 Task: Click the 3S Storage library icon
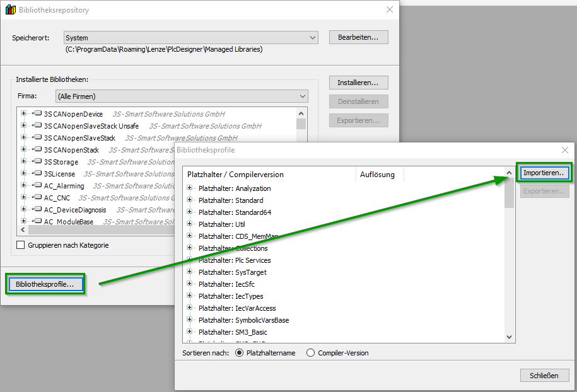pyautogui.click(x=38, y=162)
